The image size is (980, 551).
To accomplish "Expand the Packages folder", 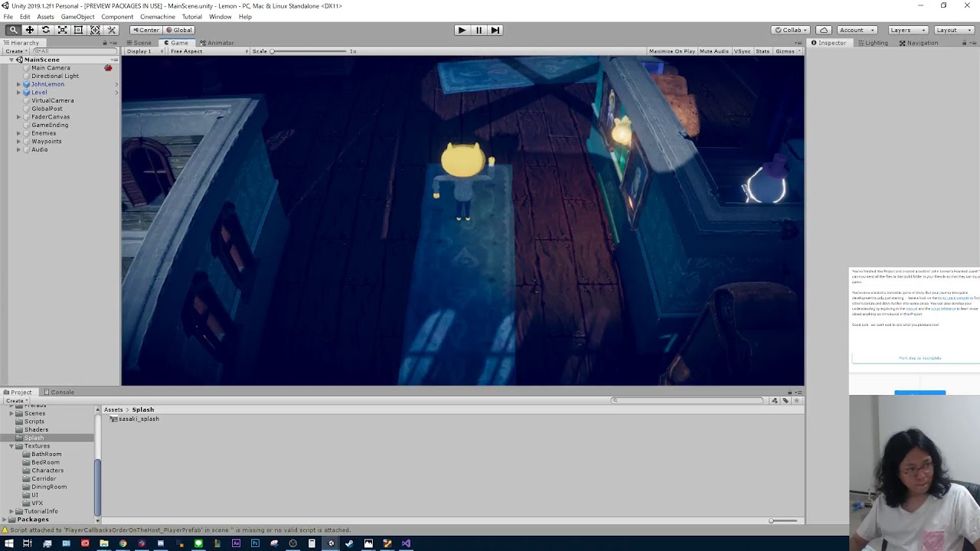I will point(5,520).
